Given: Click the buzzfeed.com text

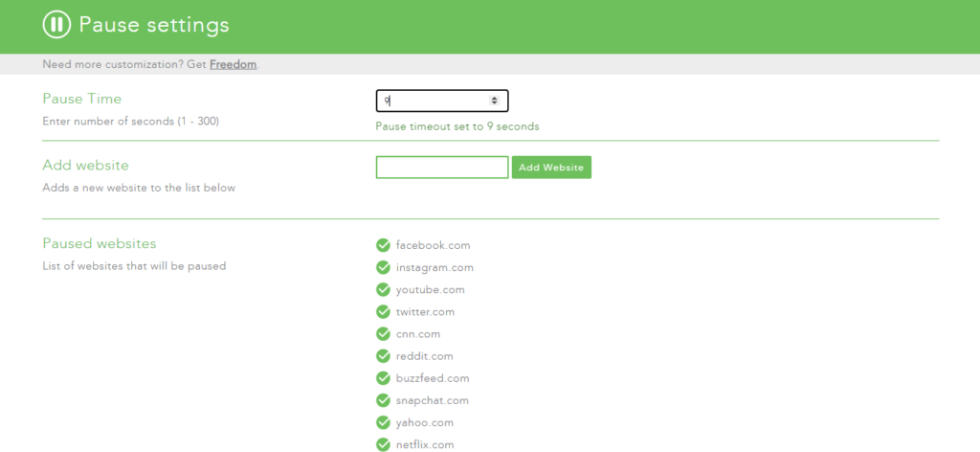Looking at the screenshot, I should [433, 378].
